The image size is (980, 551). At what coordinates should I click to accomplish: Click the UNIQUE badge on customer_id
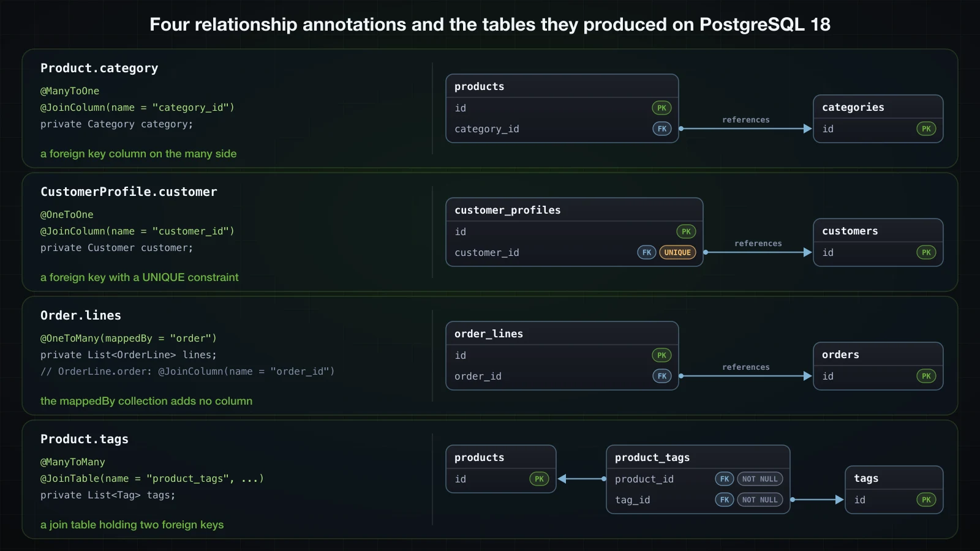tap(677, 252)
